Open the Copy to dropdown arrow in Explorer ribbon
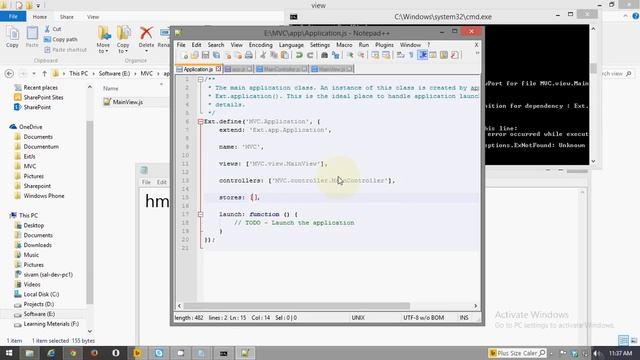Screen dimensions: 640x360 (126, 51)
